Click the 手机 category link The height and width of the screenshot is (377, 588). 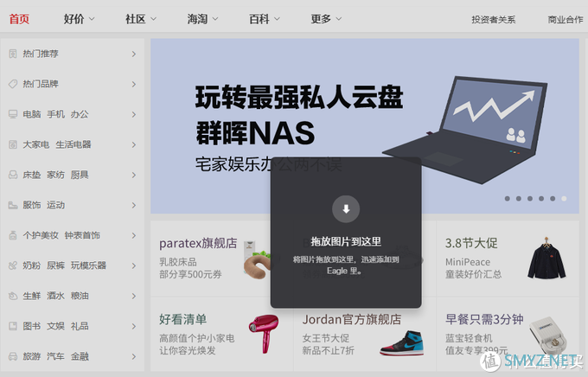pyautogui.click(x=56, y=114)
